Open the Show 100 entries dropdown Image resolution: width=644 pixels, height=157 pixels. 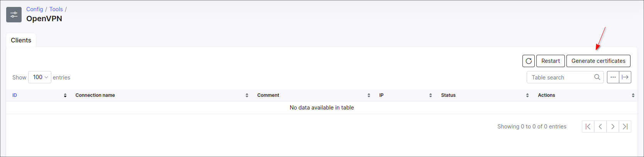click(40, 77)
